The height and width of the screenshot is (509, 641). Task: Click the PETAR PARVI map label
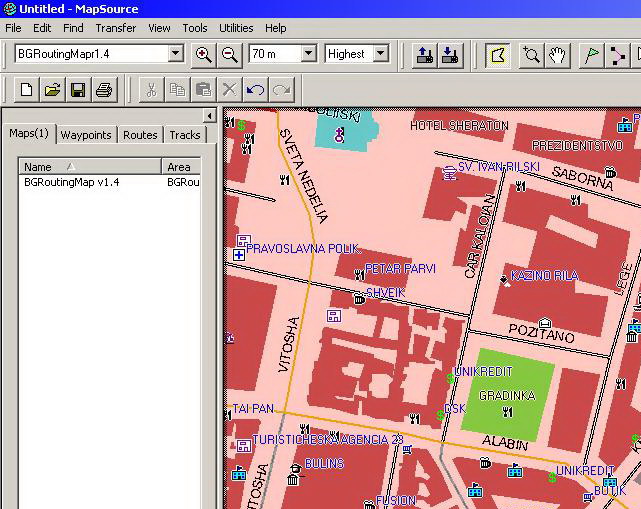coord(400,269)
